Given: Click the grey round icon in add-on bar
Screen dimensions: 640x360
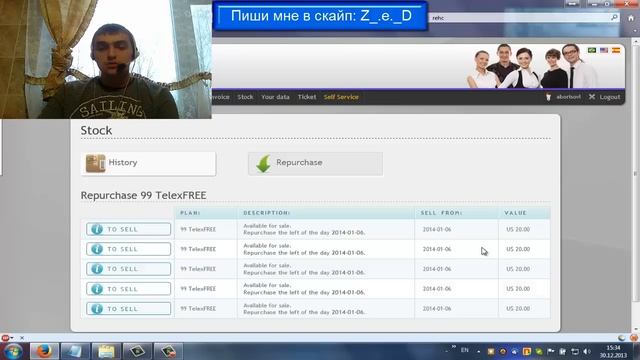Looking at the screenshot, I should coord(622,338).
